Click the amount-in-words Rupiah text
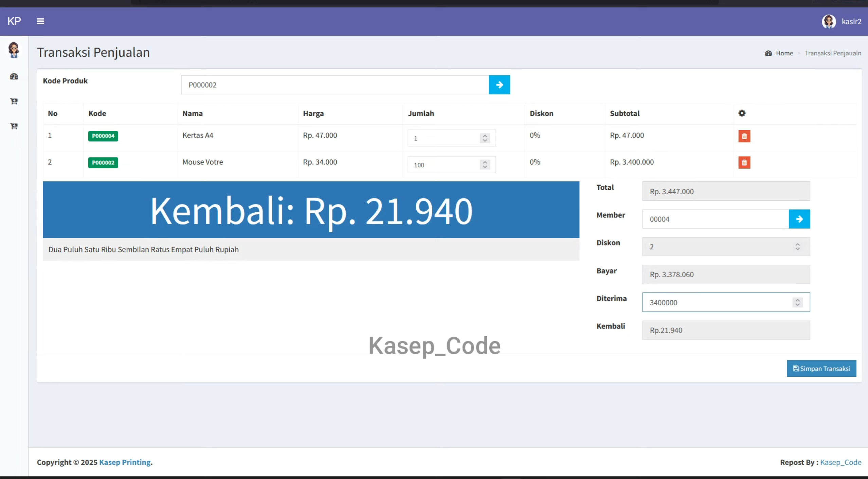The image size is (868, 479). pos(144,249)
